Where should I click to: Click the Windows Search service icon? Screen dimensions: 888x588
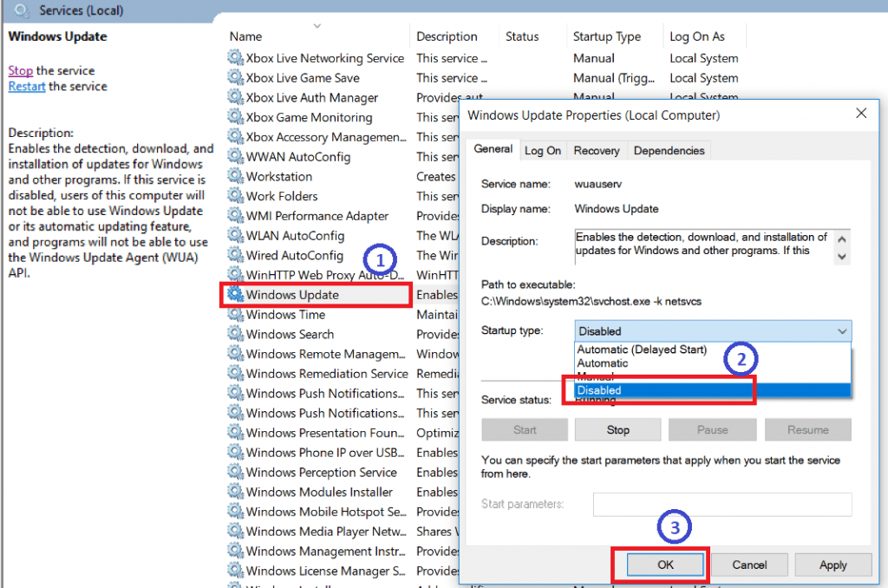[x=234, y=334]
